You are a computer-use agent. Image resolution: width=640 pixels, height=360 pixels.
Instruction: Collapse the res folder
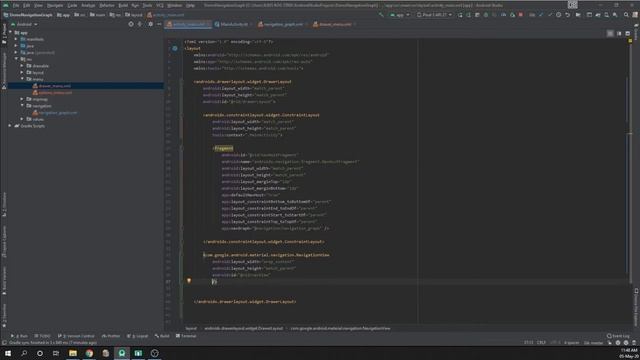16,59
